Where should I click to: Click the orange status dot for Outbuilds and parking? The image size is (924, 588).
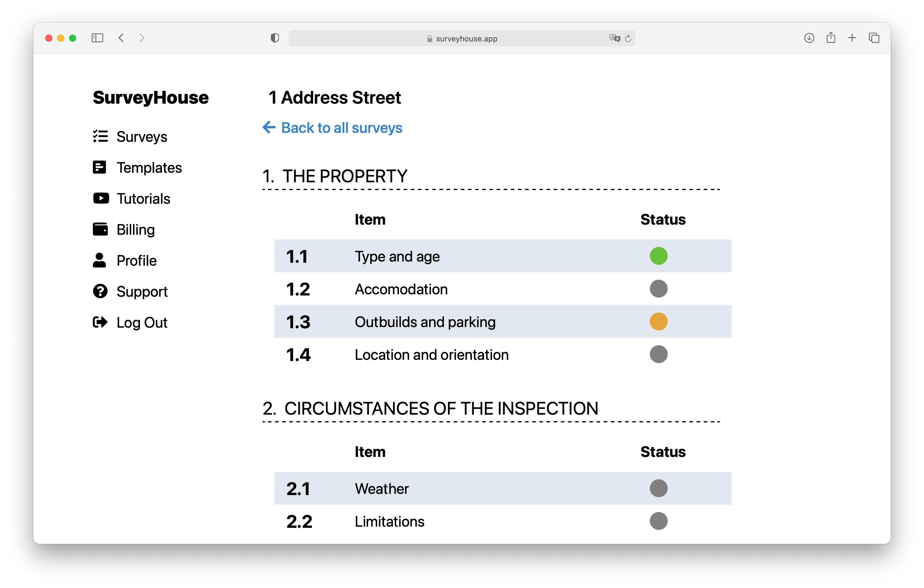pos(658,321)
